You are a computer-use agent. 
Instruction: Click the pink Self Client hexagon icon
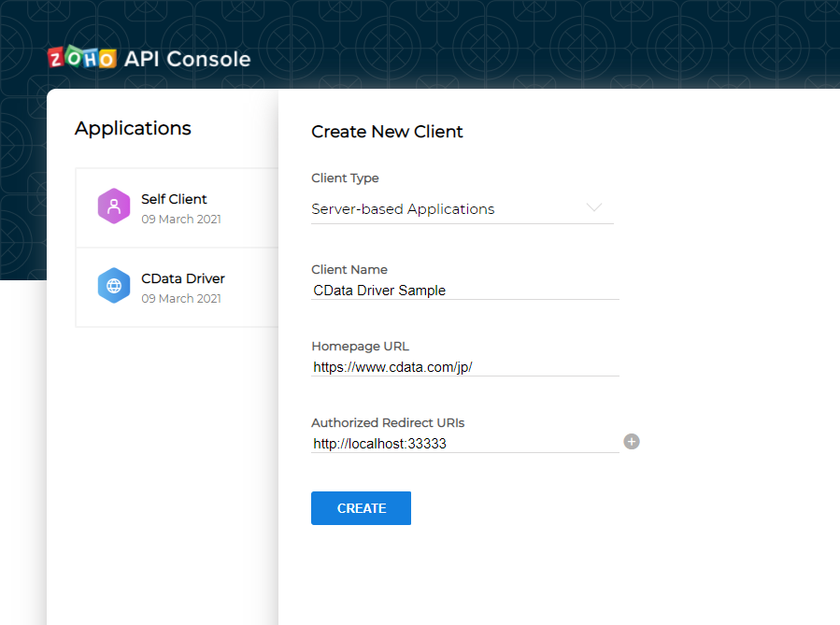(114, 206)
